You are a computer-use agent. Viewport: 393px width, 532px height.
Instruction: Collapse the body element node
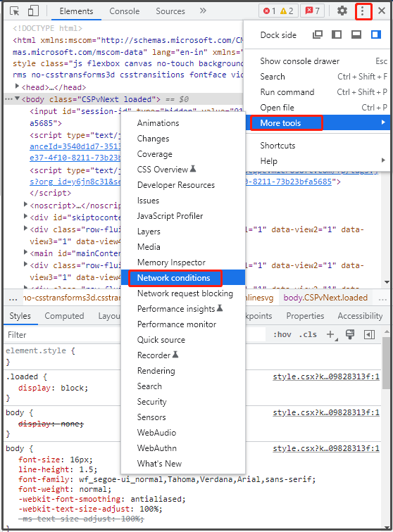pyautogui.click(x=17, y=99)
